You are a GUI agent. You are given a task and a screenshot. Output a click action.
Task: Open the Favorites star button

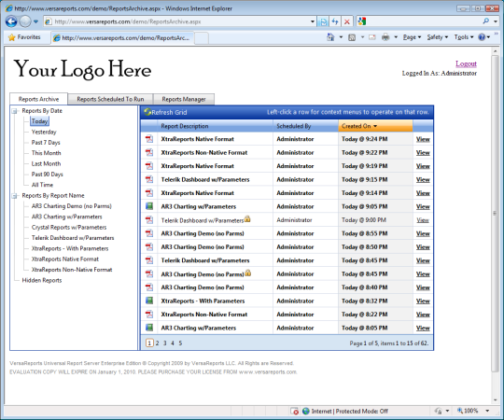24,37
